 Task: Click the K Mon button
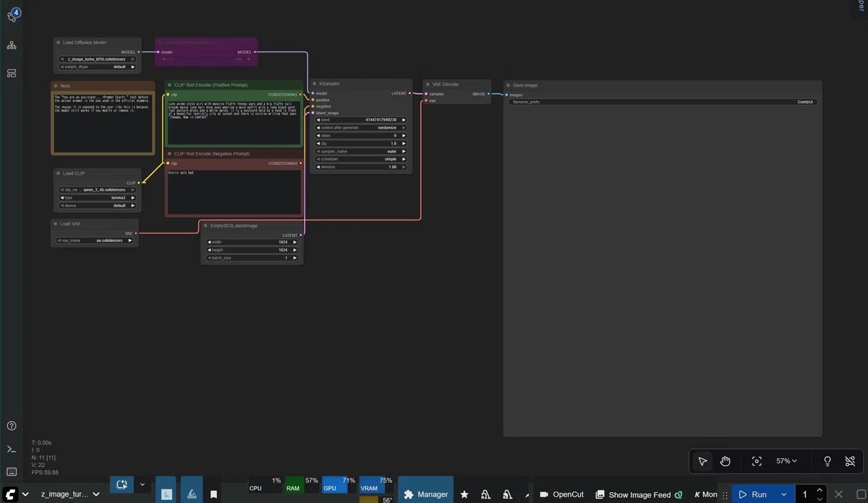tap(706, 494)
